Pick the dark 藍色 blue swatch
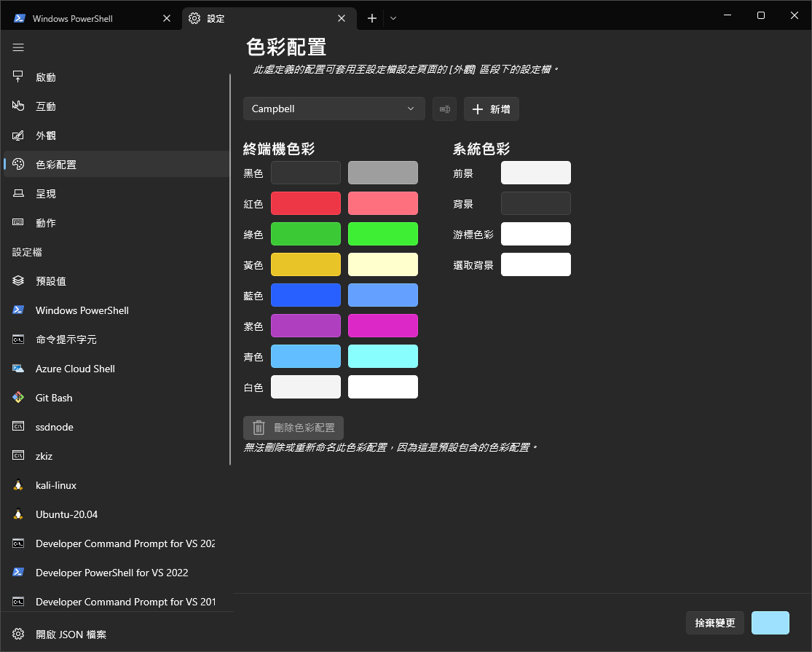The height and width of the screenshot is (652, 812). [x=306, y=294]
